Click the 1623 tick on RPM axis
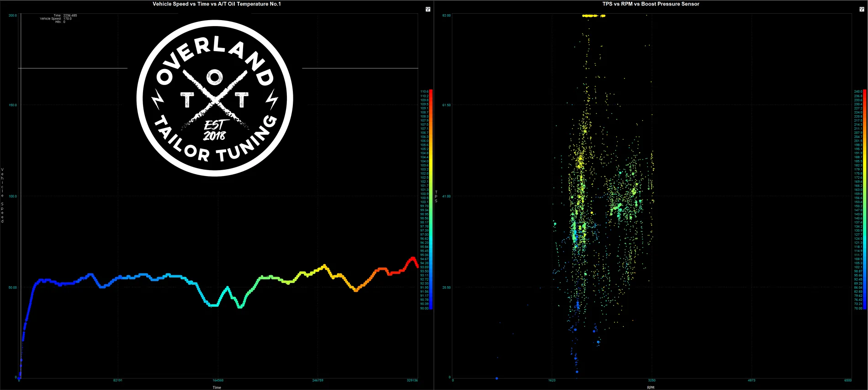 [x=552, y=380]
